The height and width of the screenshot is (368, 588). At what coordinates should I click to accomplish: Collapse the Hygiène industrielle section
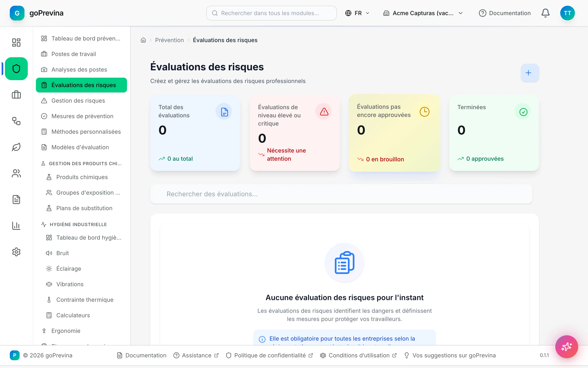pyautogui.click(x=74, y=224)
